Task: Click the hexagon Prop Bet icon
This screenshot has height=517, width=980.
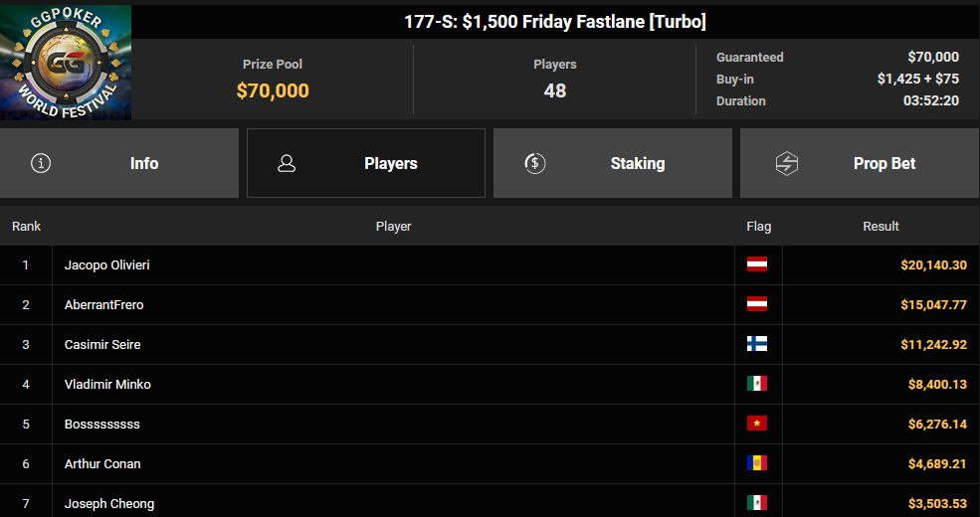Action: (786, 164)
